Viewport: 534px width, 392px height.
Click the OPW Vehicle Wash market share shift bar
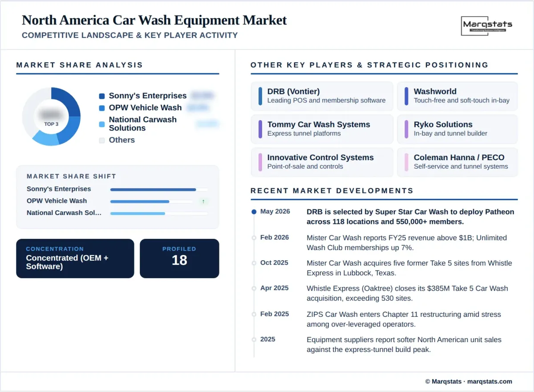click(x=152, y=202)
